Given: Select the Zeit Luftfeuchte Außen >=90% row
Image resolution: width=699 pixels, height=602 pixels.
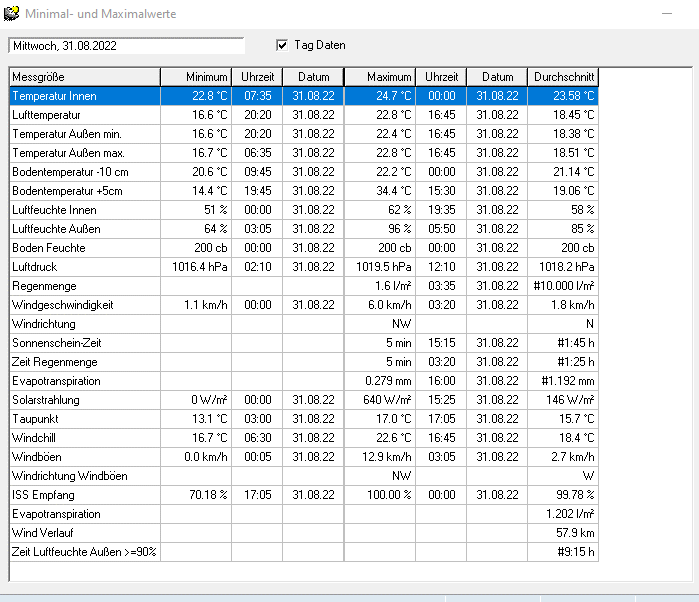Looking at the screenshot, I should coord(84,552).
